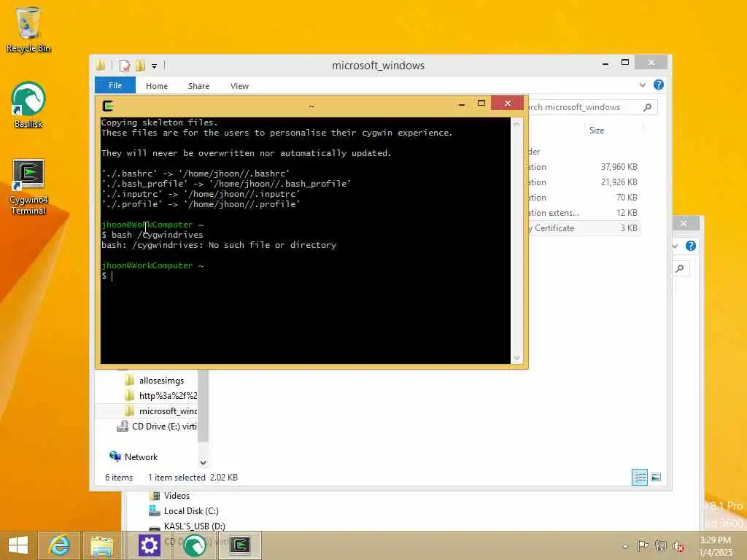Open the taskbar clock showing 3:29 PM
The image size is (747, 560).
716,546
